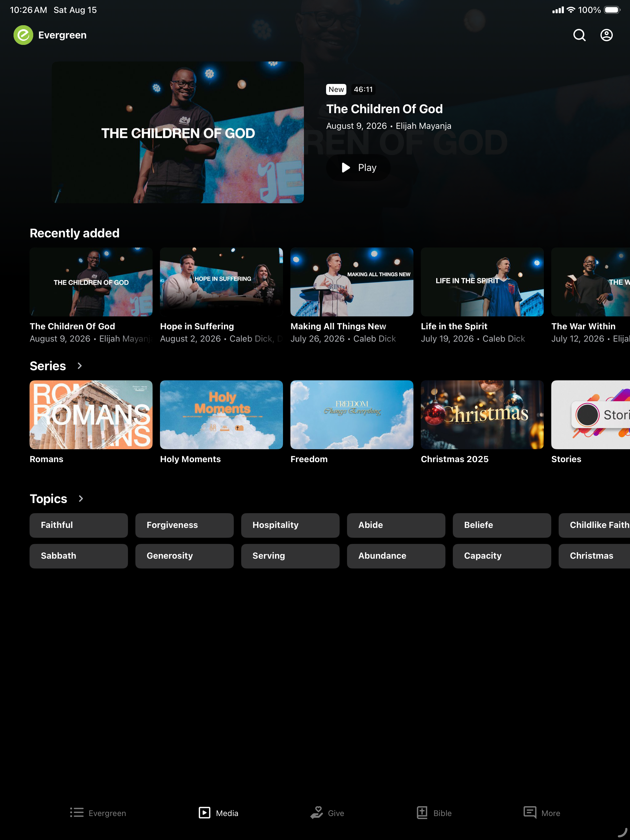Open the Evergreen tab in bottom bar
This screenshot has width=630, height=840.
98,813
